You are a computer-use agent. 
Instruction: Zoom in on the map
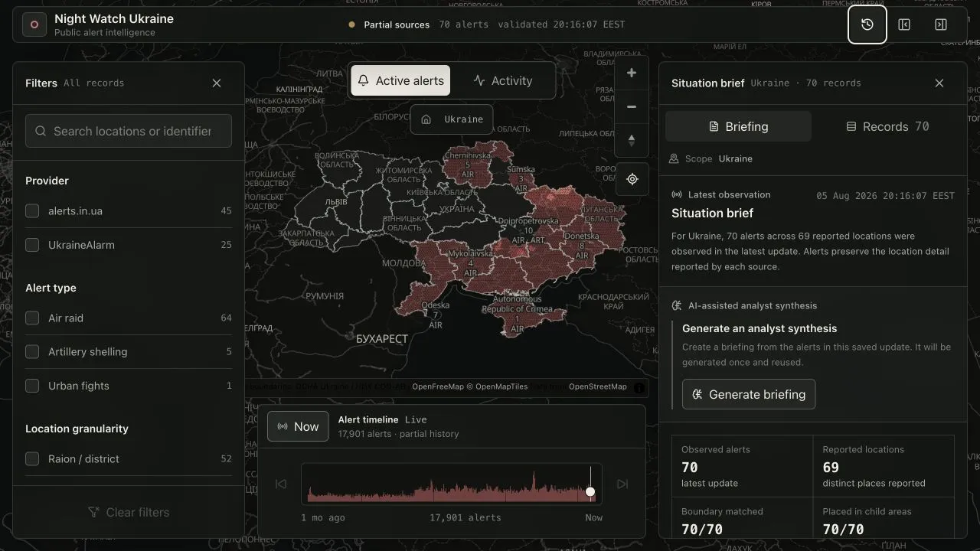tap(632, 73)
